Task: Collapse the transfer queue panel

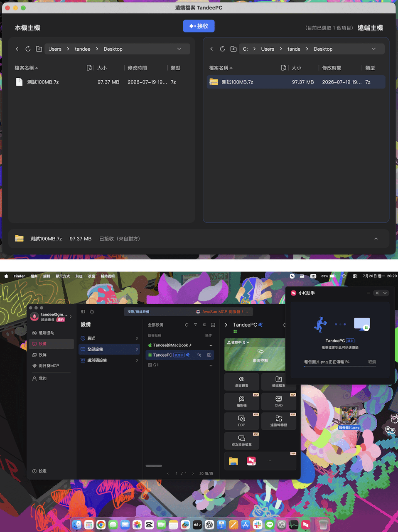Action: point(376,239)
